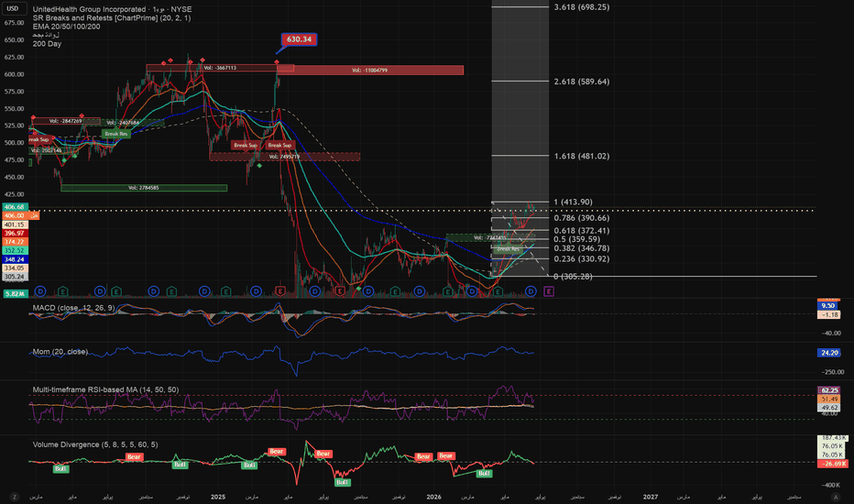The image size is (854, 504).
Task: Select the EMA 20/50/100/200 indicator legend
Action: 67,27
